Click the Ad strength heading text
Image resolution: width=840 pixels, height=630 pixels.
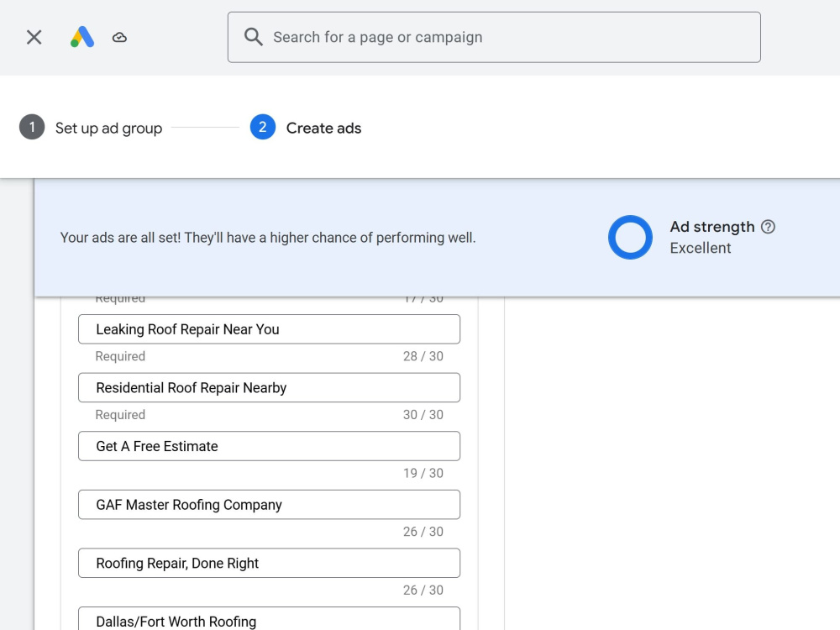point(712,227)
